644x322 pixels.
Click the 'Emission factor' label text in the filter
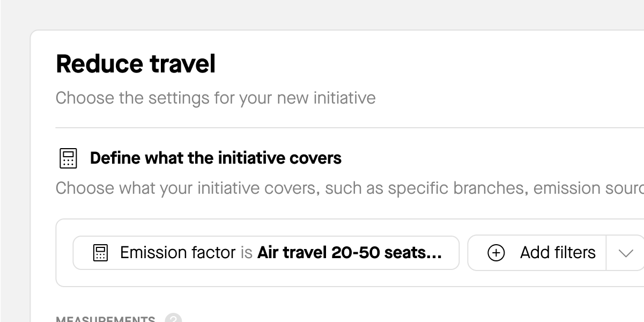click(x=177, y=253)
